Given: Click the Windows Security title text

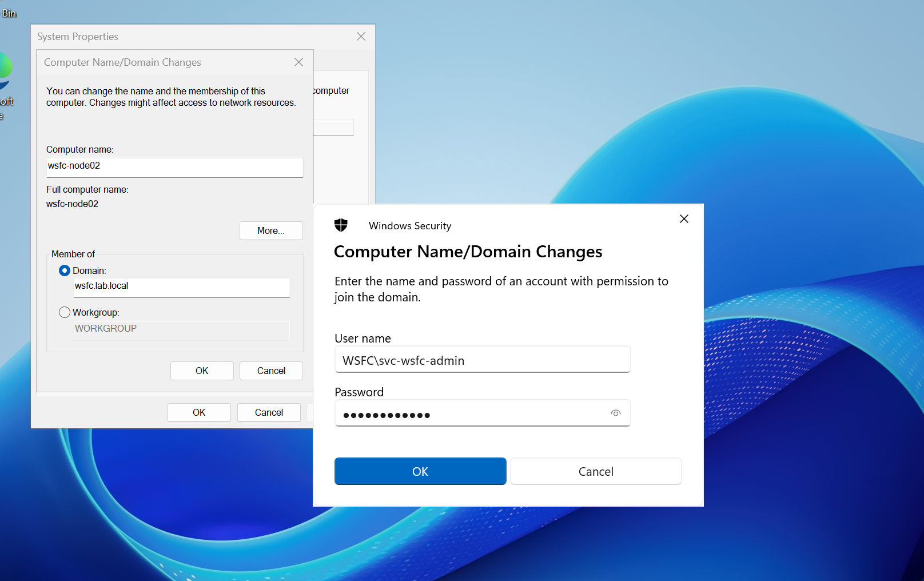Looking at the screenshot, I should (410, 226).
